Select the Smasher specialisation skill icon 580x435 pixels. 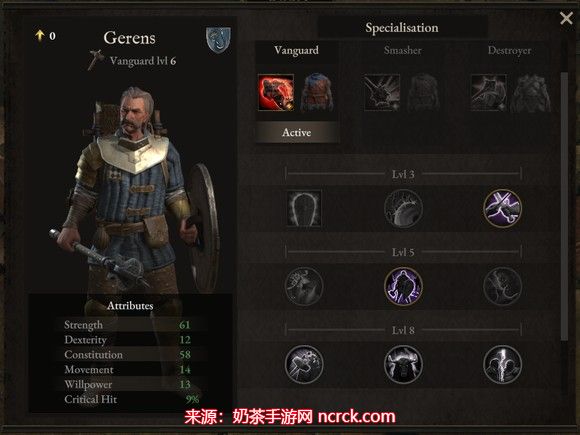382,92
